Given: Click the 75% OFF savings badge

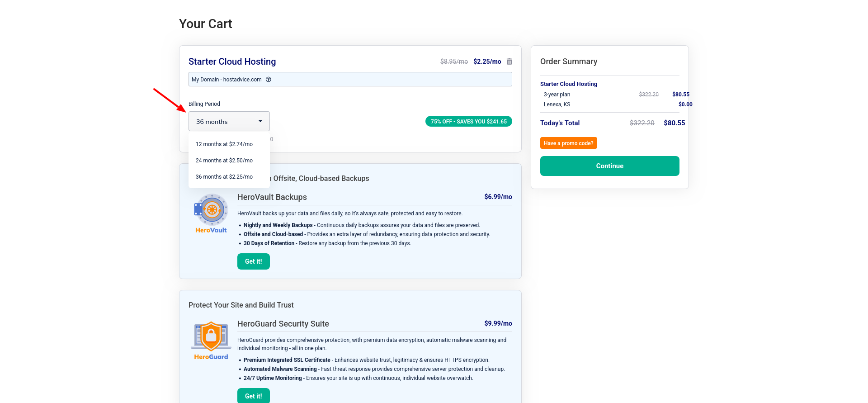Looking at the screenshot, I should [x=469, y=121].
